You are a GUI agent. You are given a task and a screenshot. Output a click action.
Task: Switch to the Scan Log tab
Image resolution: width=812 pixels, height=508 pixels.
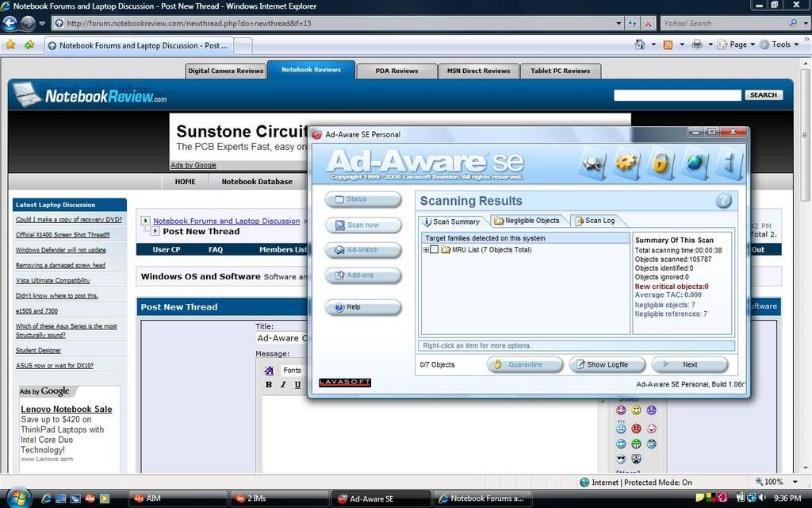595,221
